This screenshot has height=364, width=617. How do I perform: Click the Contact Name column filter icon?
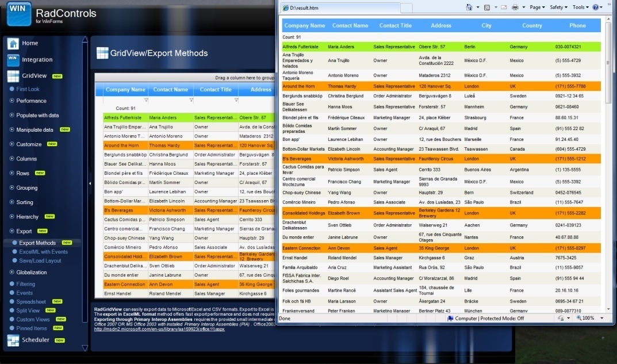pos(191,100)
